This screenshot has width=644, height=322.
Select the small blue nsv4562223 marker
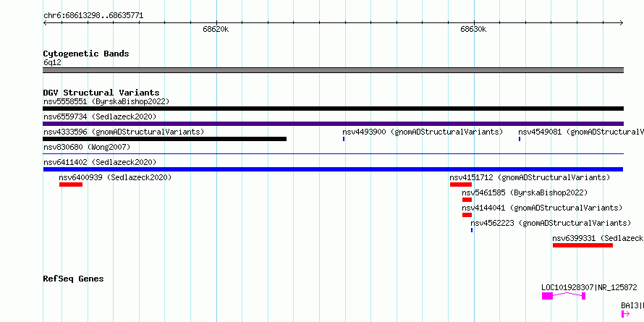[x=472, y=230]
